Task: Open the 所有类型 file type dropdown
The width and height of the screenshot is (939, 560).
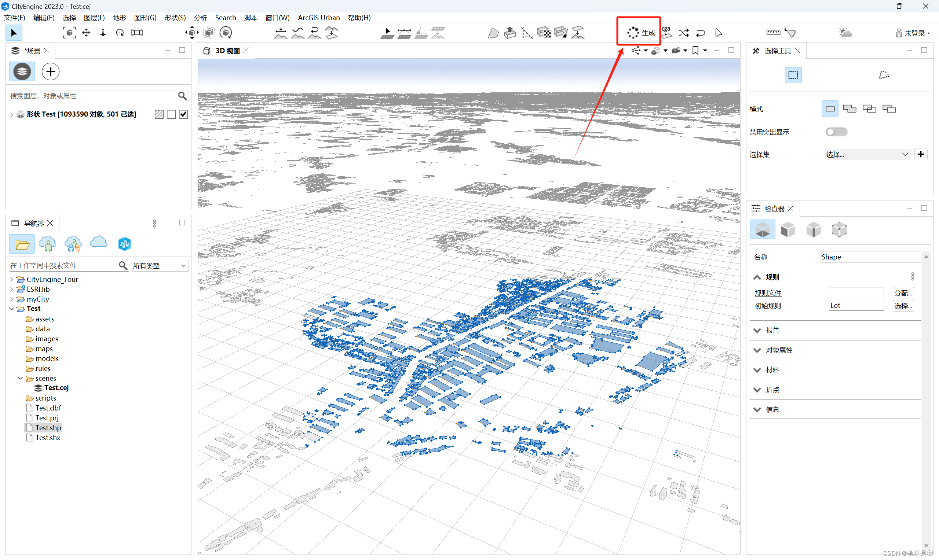Action: pos(159,266)
